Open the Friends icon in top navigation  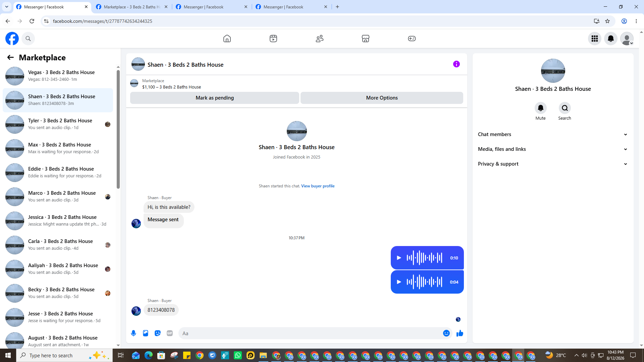(320, 39)
